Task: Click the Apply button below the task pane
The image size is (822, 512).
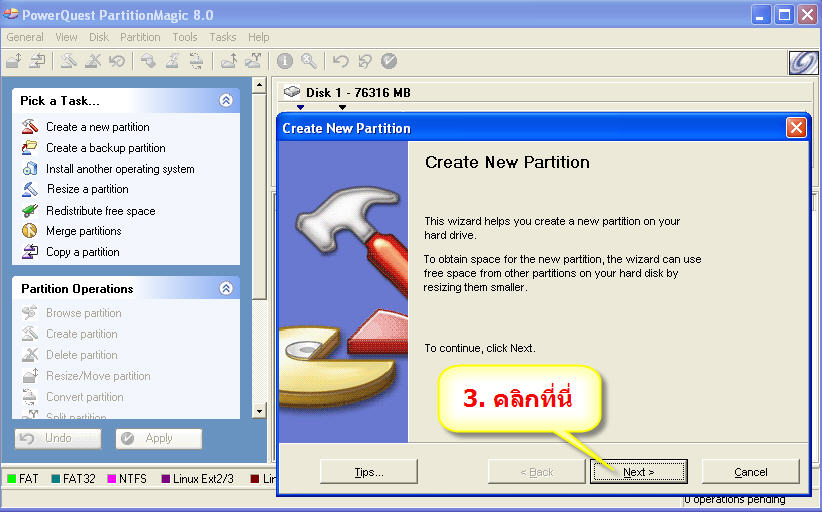Action: (x=159, y=439)
